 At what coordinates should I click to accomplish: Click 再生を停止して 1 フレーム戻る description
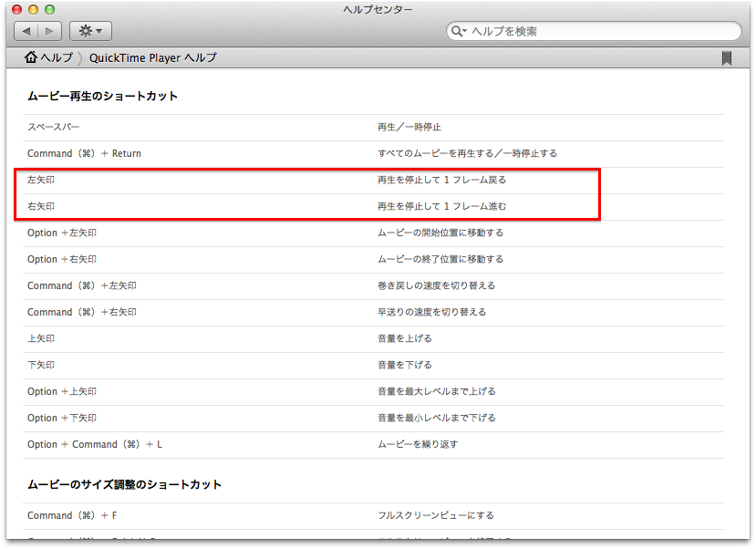[x=441, y=180]
